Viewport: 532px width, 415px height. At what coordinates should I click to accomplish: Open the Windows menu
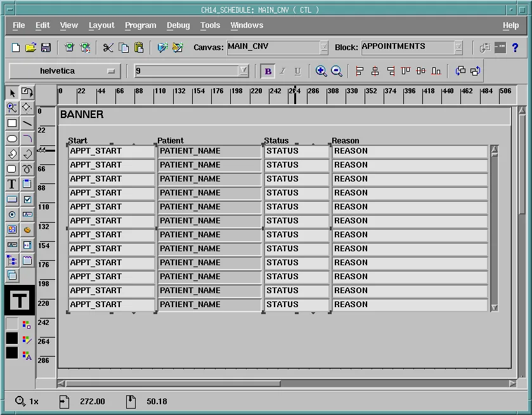(x=247, y=25)
